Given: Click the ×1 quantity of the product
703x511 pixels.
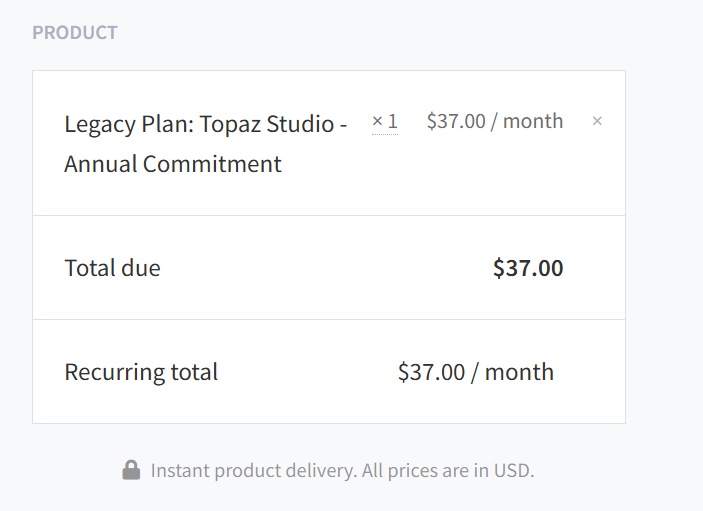Looking at the screenshot, I should [x=385, y=122].
